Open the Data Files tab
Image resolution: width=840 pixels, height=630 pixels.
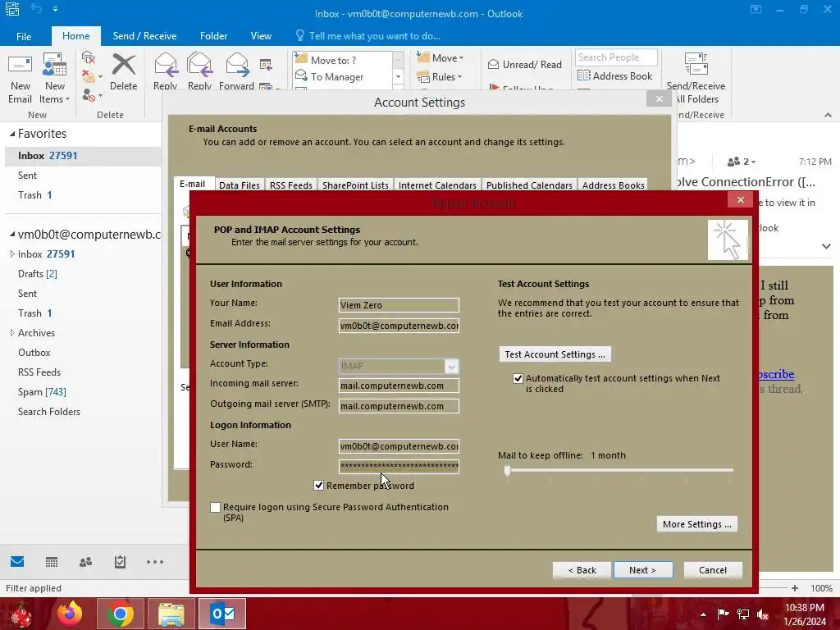[239, 185]
